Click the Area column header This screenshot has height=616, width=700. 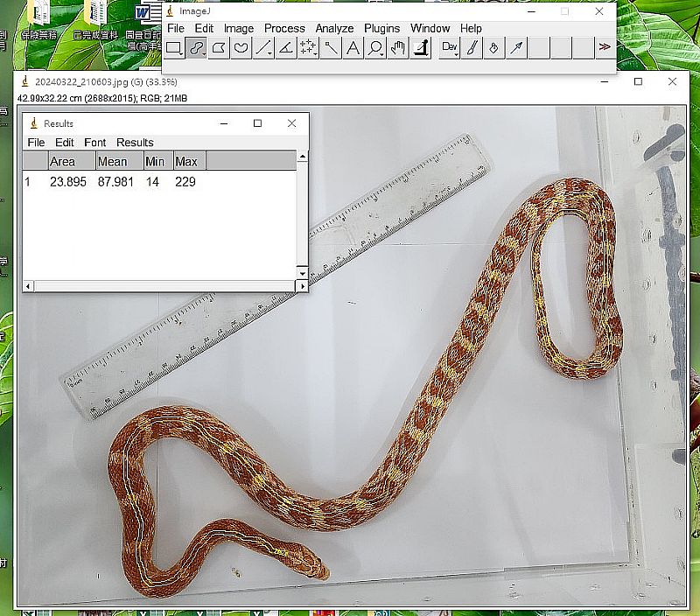pos(62,162)
